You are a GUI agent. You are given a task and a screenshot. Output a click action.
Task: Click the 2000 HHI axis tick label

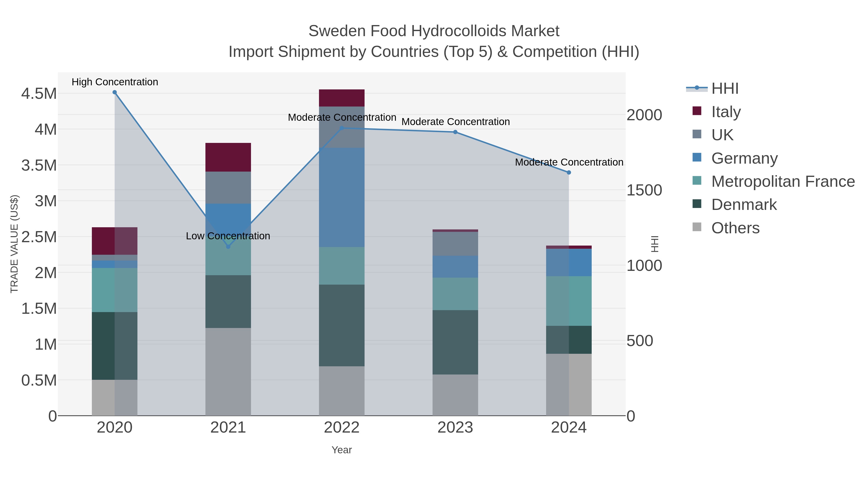pos(644,115)
